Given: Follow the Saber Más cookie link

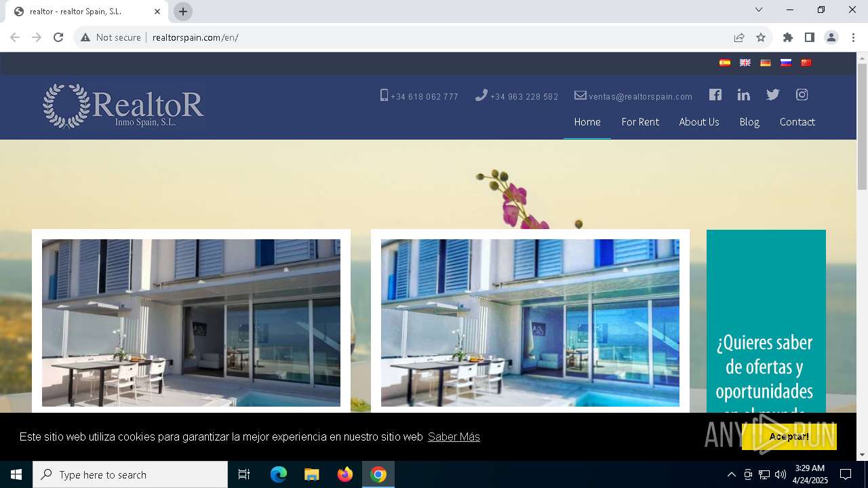Looking at the screenshot, I should (454, 437).
